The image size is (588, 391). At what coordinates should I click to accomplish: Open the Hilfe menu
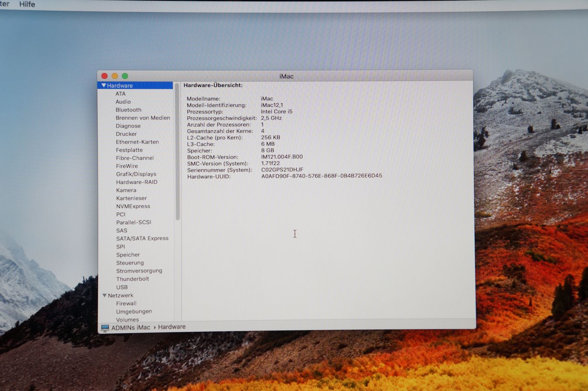pos(27,4)
